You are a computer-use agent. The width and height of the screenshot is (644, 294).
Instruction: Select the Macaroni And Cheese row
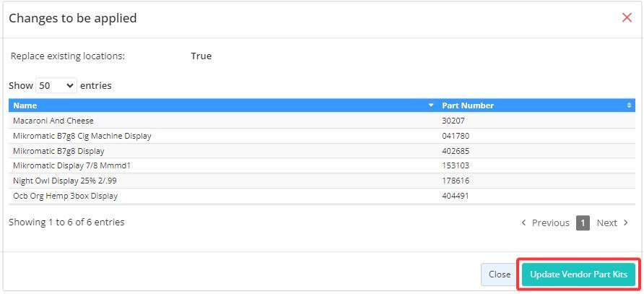coord(322,121)
